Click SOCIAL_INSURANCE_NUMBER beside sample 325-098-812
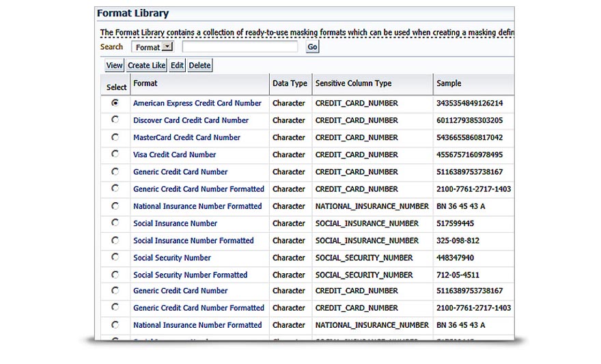The image size is (601, 364). (x=367, y=240)
